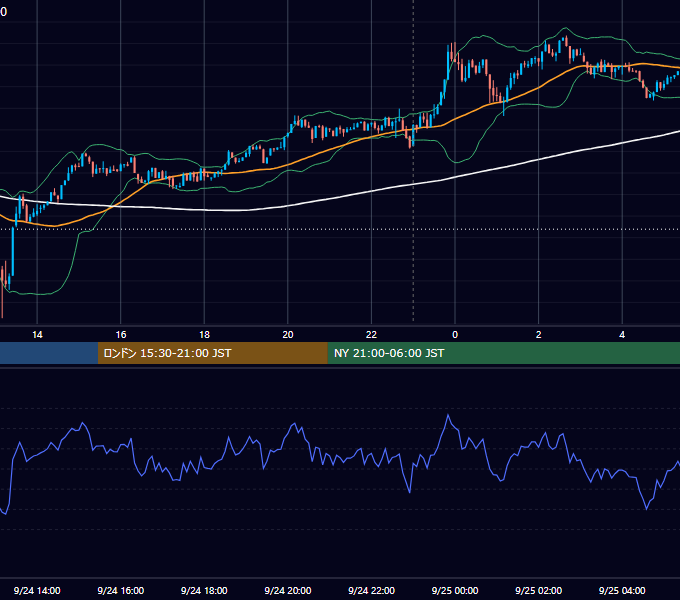Click the 18 hour label on price chart axis
Viewport: 680px width, 600px height.
pos(204,335)
